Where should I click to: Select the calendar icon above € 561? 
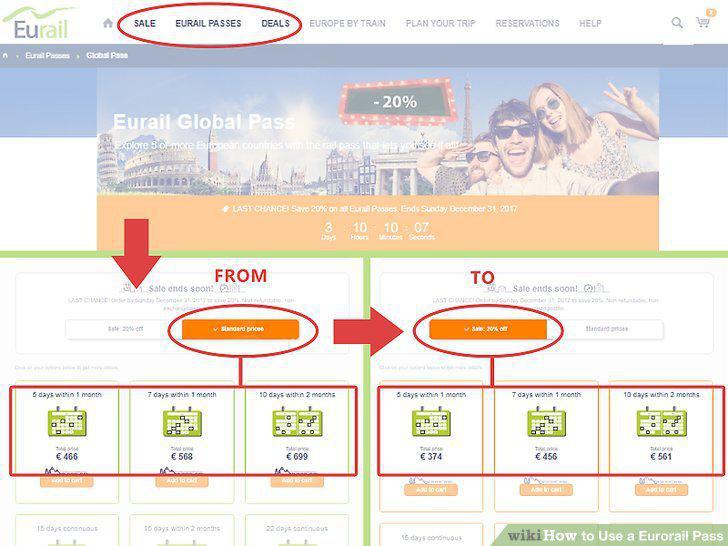662,421
